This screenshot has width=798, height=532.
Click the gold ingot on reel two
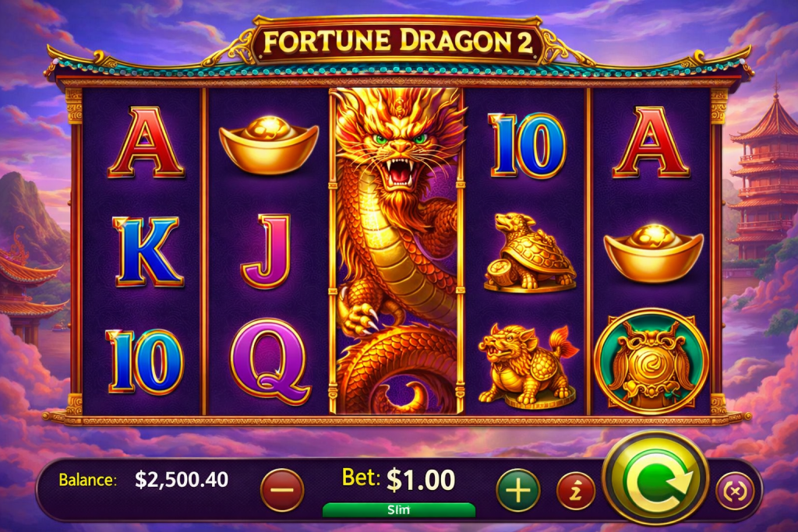click(269, 144)
